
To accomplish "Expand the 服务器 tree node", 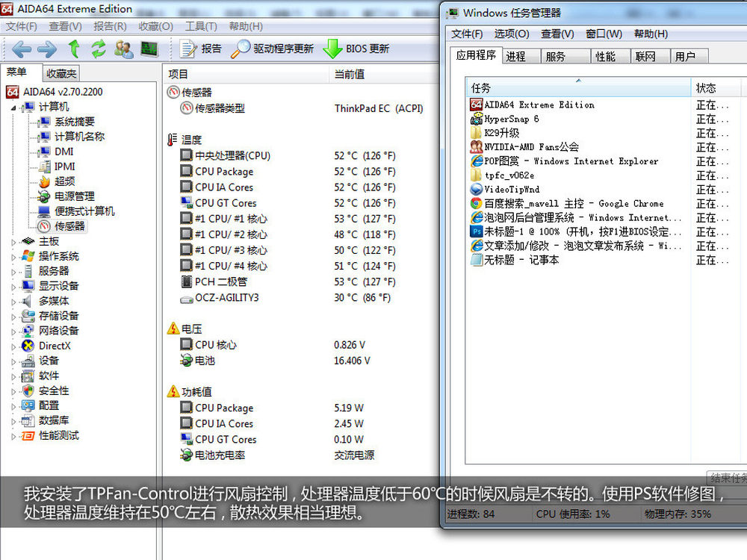I will click(x=13, y=272).
